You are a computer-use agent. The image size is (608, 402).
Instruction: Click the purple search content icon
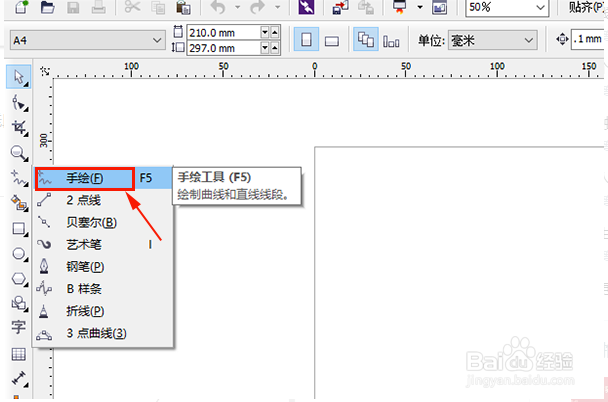(x=306, y=7)
